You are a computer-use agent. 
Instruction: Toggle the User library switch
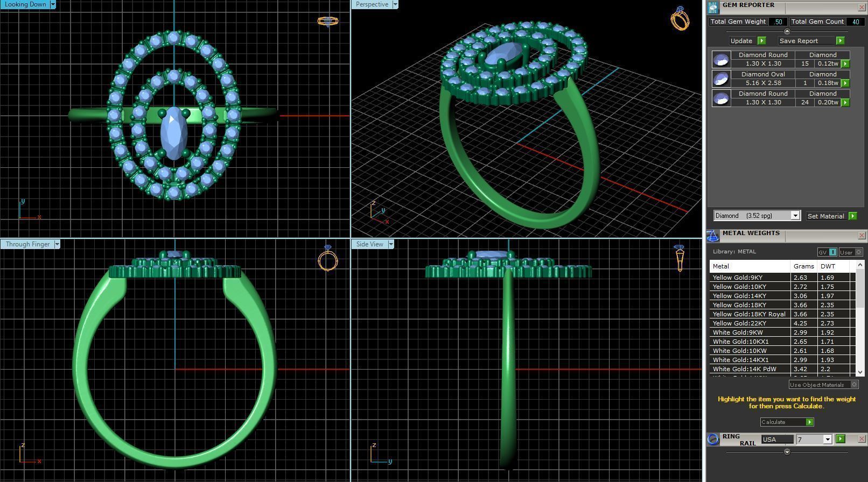point(851,252)
